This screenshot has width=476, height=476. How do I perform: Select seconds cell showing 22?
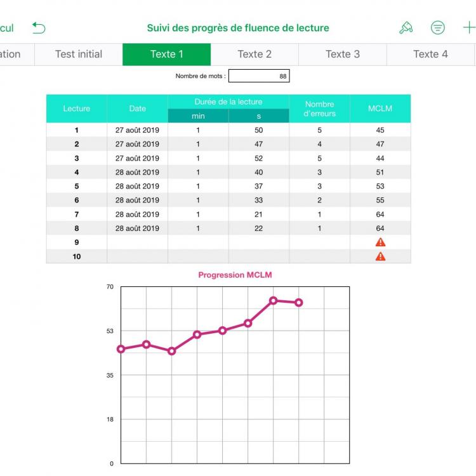259,228
